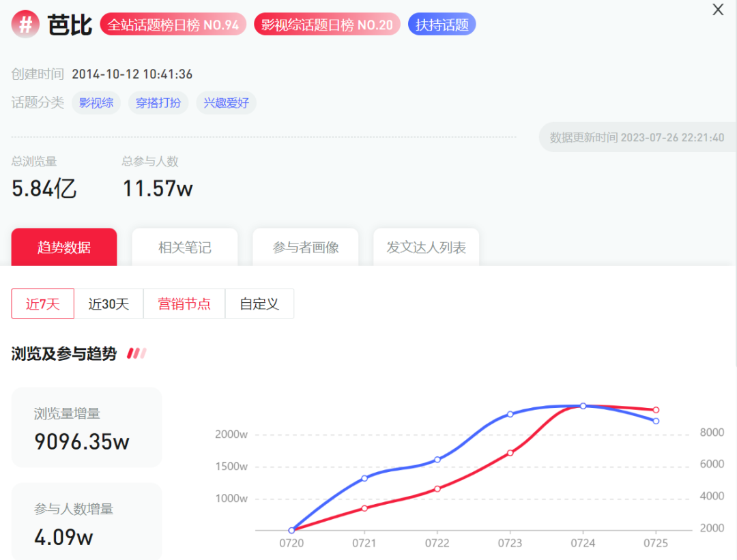Click the striped icon beside 浏览及参与趋势
This screenshot has width=737, height=560.
(136, 353)
